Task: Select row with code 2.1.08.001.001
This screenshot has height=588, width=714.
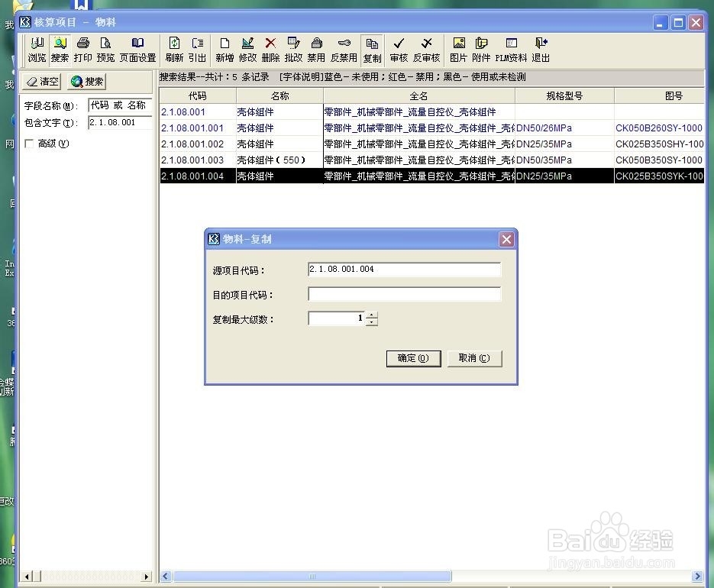Action: point(431,128)
